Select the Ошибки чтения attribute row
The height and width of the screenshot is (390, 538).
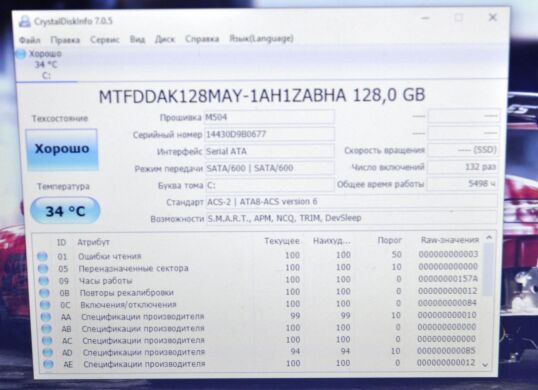(x=258, y=256)
